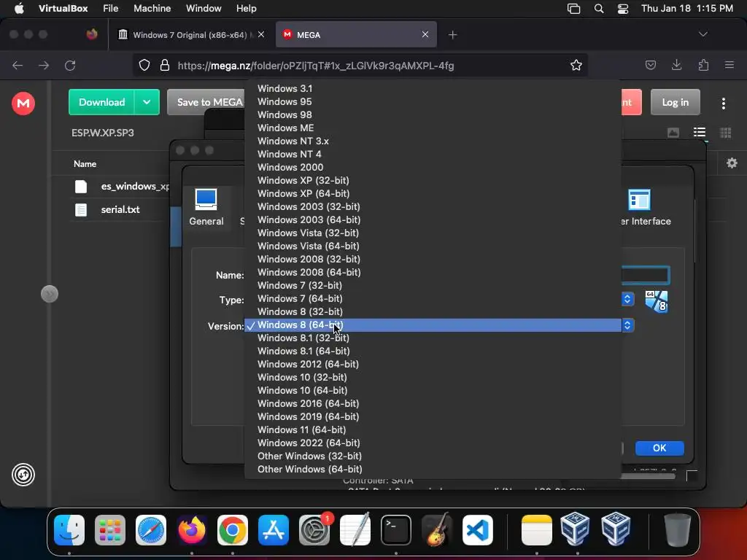Image resolution: width=747 pixels, height=560 pixels.
Task: Close the MEGA browser tab
Action: pos(425,34)
